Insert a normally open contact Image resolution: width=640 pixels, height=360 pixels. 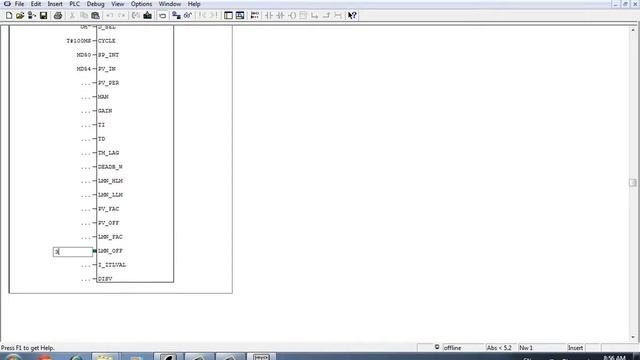coord(269,16)
